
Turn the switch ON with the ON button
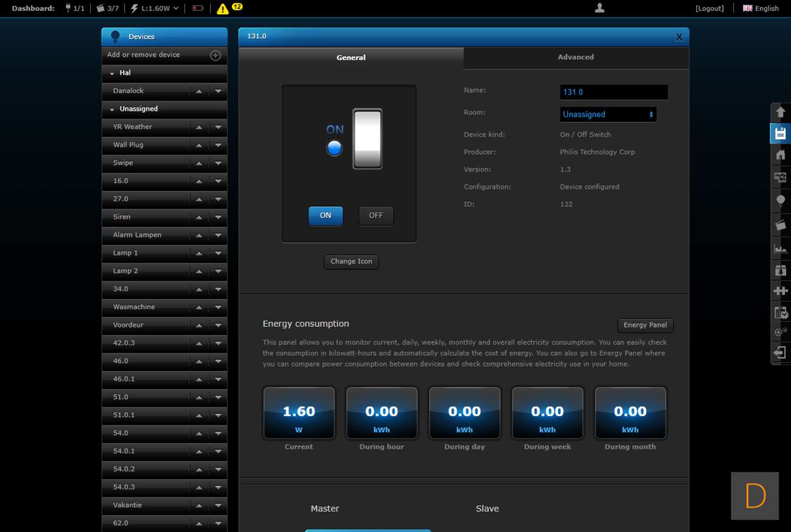coord(326,216)
